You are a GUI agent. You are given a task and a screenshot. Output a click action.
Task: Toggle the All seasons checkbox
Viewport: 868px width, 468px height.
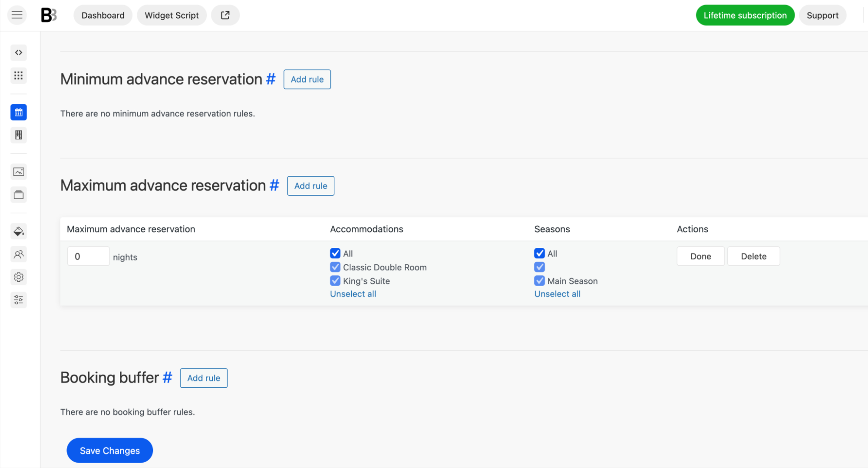pyautogui.click(x=539, y=254)
